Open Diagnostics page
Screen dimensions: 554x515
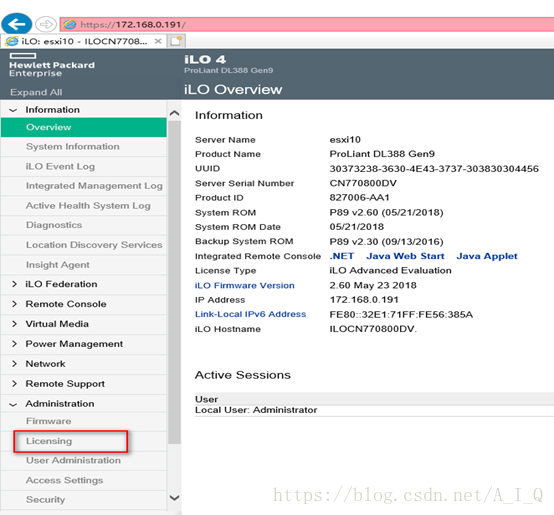point(84,225)
